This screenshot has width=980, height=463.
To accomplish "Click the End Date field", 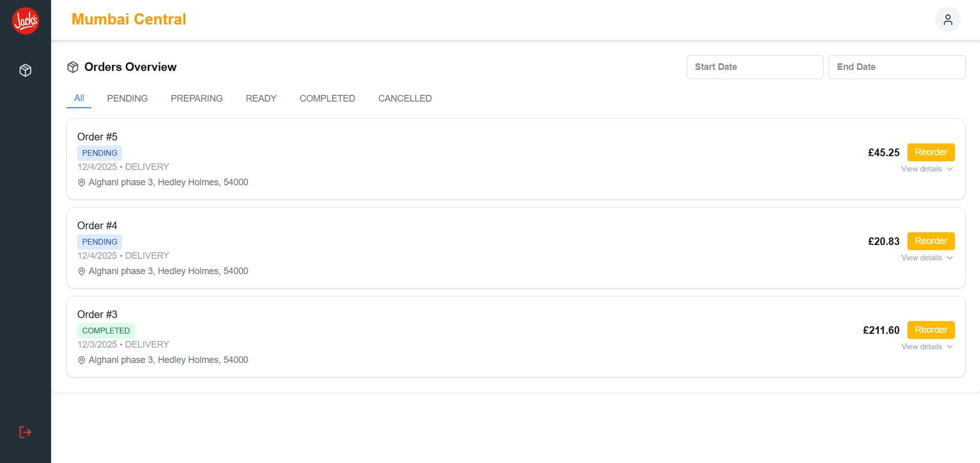I will pyautogui.click(x=897, y=67).
